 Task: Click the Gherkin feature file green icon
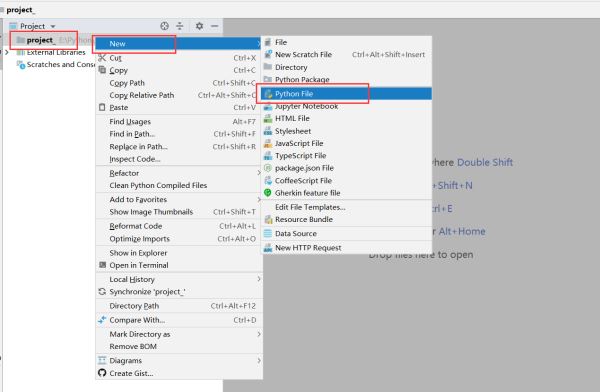[268, 193]
